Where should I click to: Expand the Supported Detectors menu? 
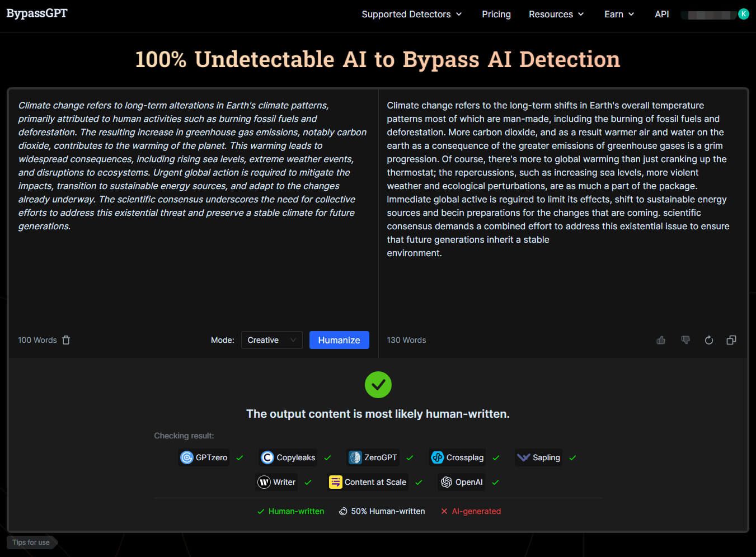pyautogui.click(x=412, y=14)
